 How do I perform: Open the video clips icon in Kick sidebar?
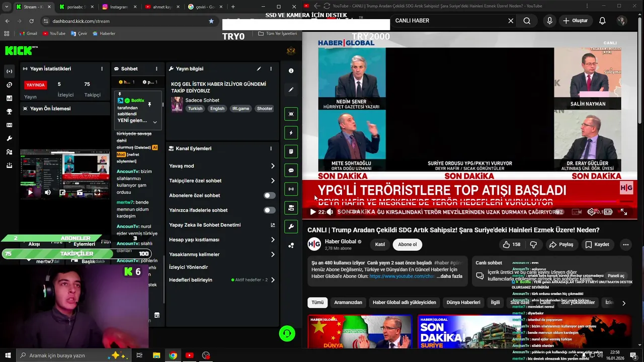tap(9, 125)
